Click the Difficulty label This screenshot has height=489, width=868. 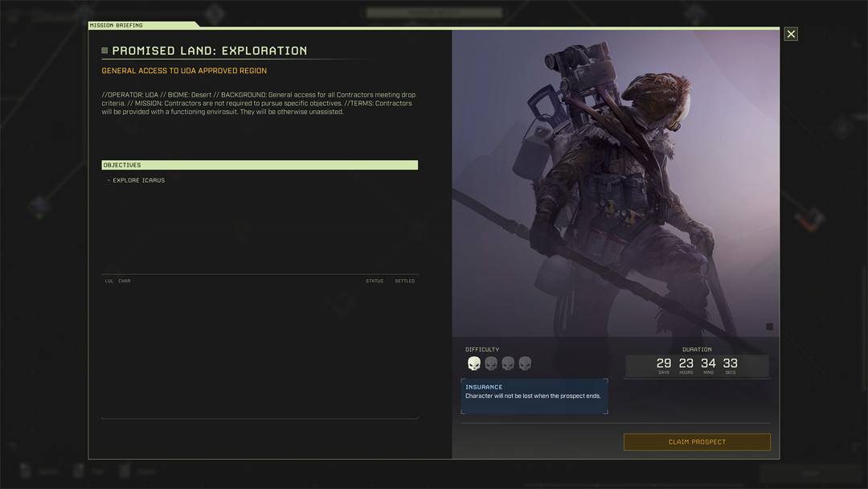pyautogui.click(x=482, y=349)
